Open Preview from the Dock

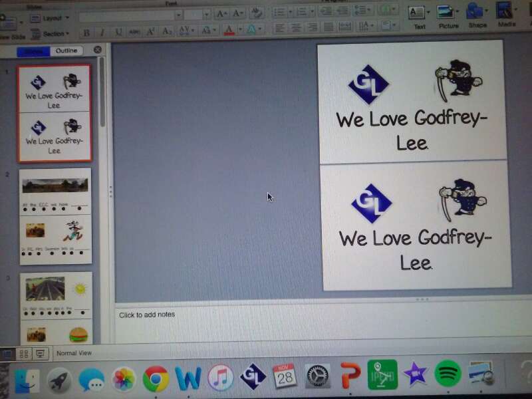[481, 372]
